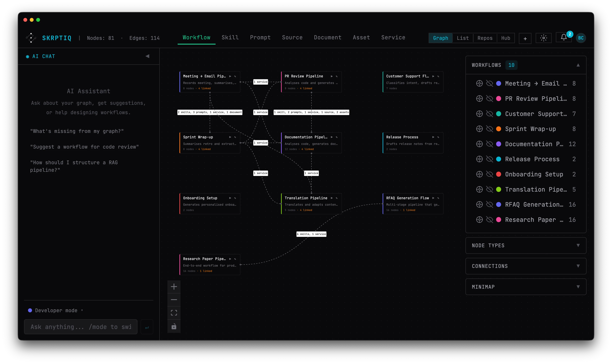Click the sun theme icon
This screenshot has height=364, width=612.
[543, 38]
